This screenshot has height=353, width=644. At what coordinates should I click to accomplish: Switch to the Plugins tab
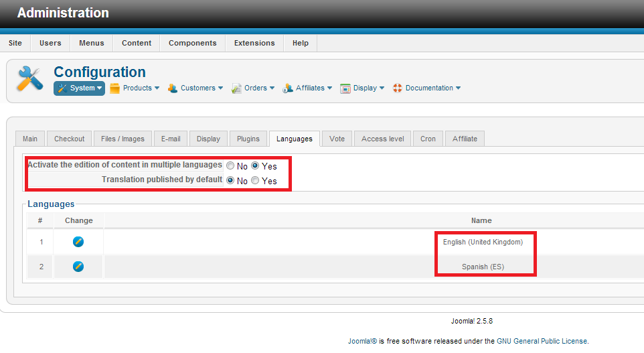point(248,139)
